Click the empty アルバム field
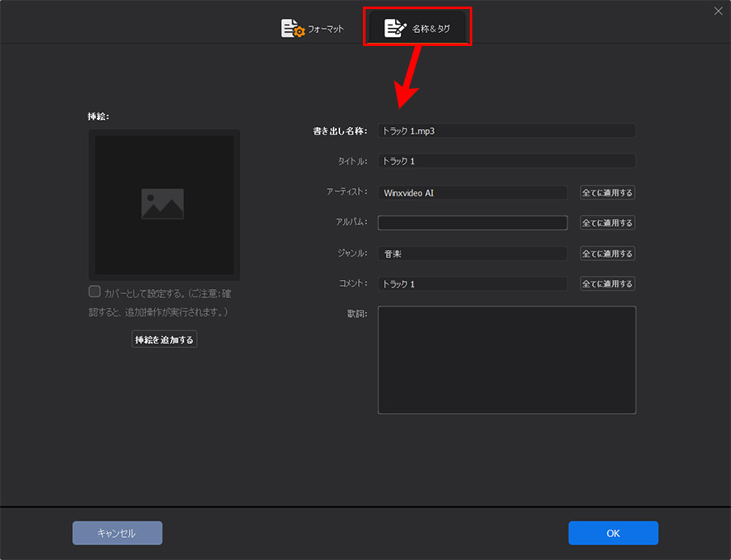This screenshot has width=731, height=560. coord(472,223)
